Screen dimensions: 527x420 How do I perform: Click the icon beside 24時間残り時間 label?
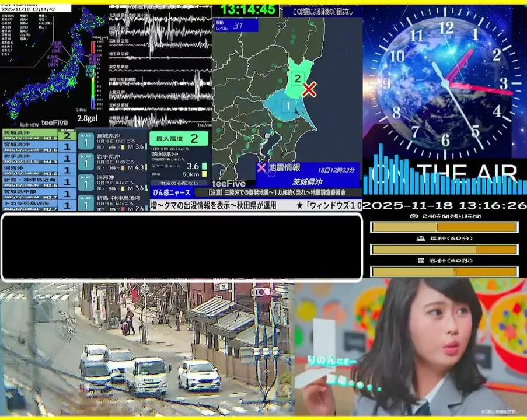tap(414, 216)
